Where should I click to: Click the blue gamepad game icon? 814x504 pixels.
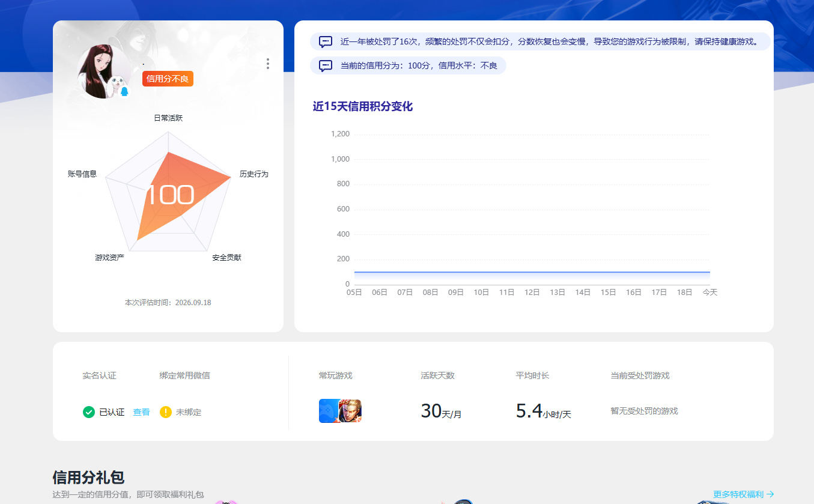click(x=329, y=411)
